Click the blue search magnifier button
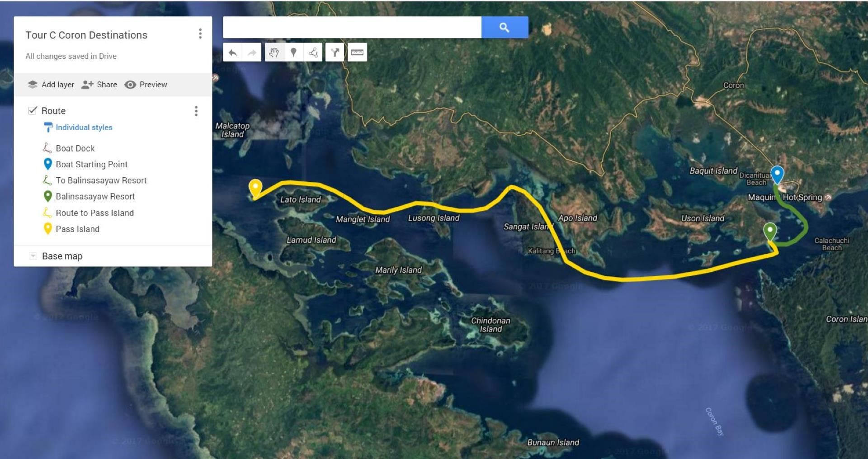This screenshot has height=459, width=868. pyautogui.click(x=505, y=28)
